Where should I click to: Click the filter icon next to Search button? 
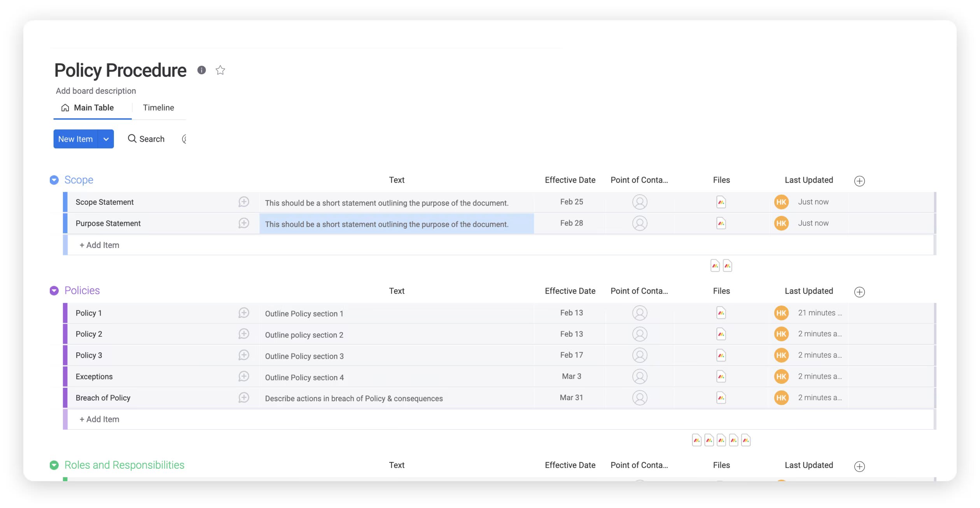[x=183, y=138]
